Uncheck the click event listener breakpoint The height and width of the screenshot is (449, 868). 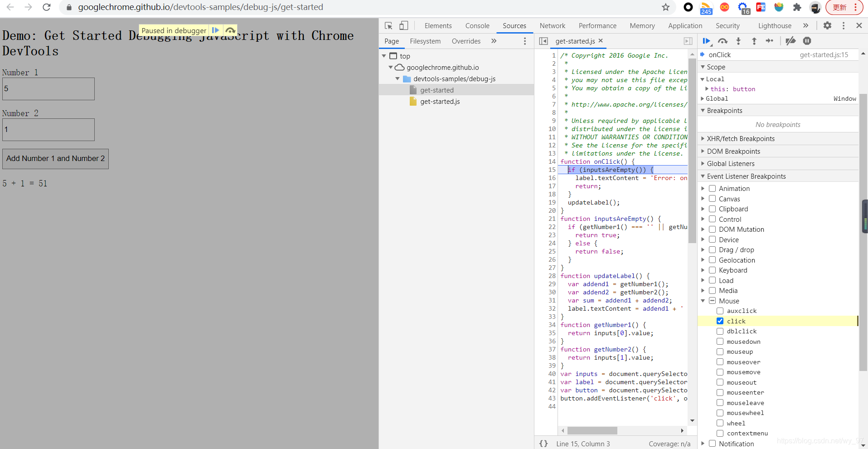pyautogui.click(x=720, y=321)
